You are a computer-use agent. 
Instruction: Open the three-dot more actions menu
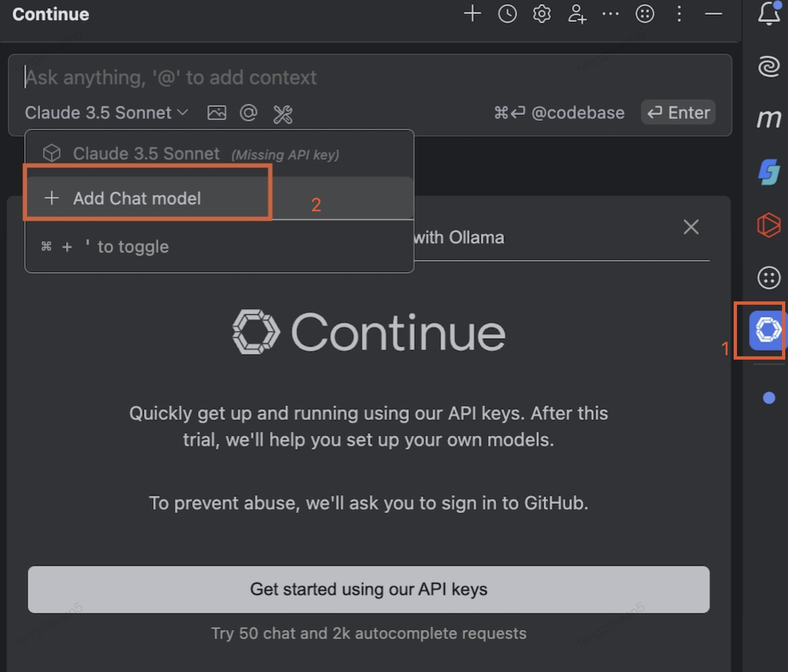click(610, 14)
